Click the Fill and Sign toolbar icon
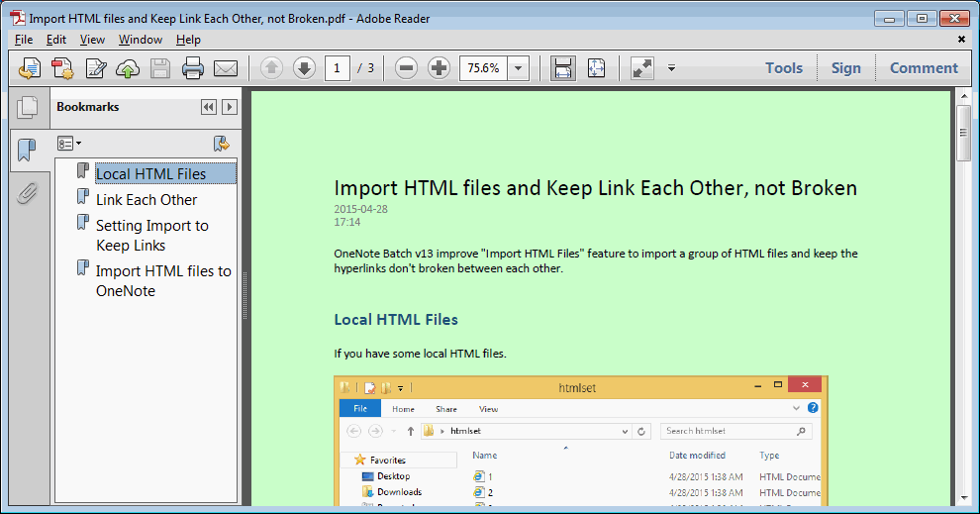This screenshot has width=980, height=514. pyautogui.click(x=96, y=68)
